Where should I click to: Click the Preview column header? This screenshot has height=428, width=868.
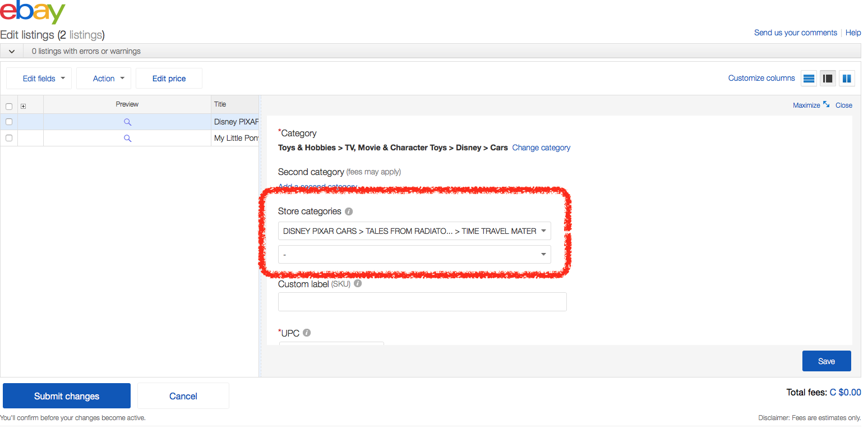click(x=127, y=104)
